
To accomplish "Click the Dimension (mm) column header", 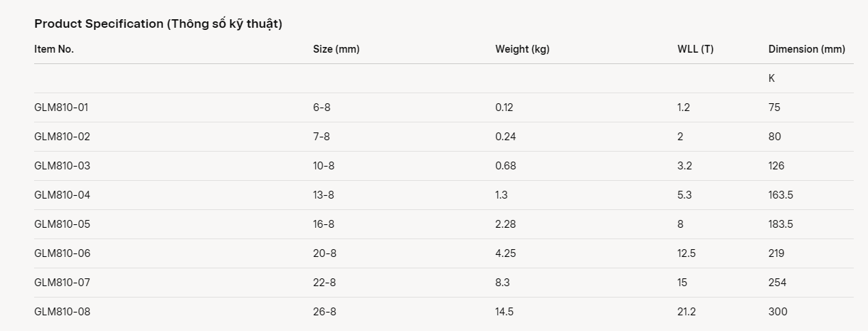I will pos(806,49).
